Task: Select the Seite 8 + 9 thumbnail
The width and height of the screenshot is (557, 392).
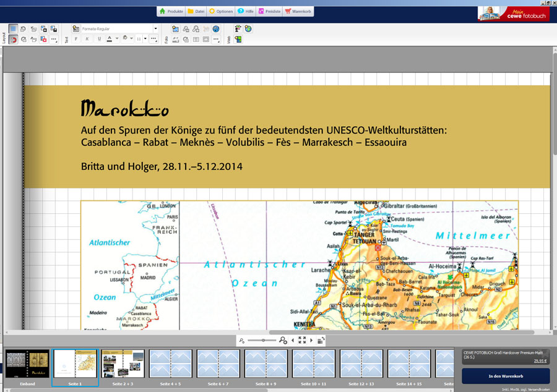Action: click(266, 364)
